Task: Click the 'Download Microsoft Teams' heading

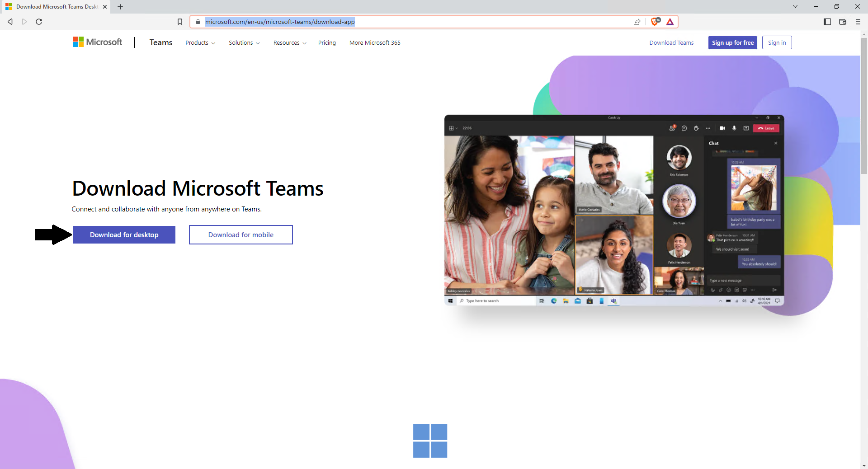Action: (x=198, y=188)
